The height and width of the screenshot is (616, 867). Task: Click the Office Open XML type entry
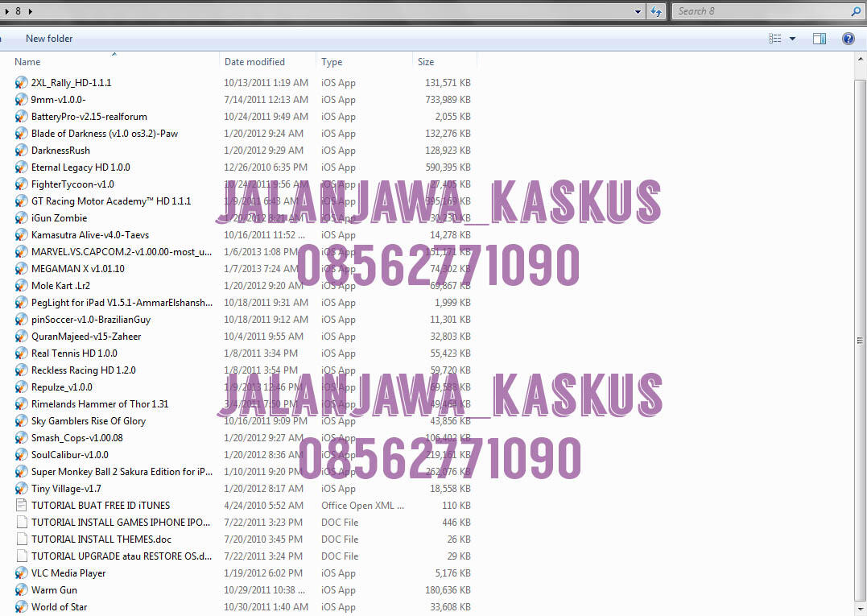coord(362,506)
